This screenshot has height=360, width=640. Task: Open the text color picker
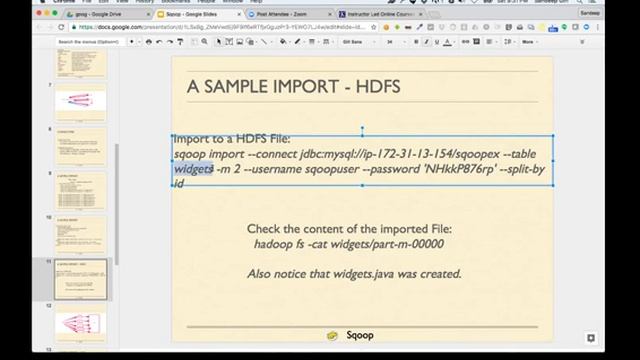447,42
